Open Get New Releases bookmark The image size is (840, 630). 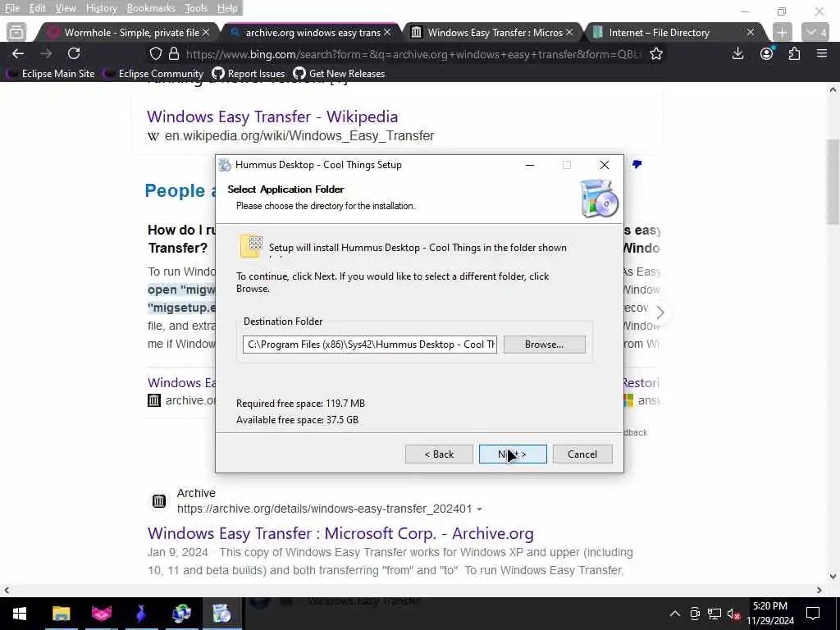click(x=339, y=74)
